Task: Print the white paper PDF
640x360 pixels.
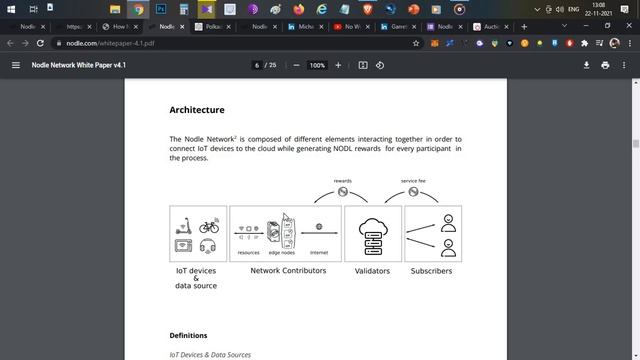Action: pyautogui.click(x=605, y=65)
